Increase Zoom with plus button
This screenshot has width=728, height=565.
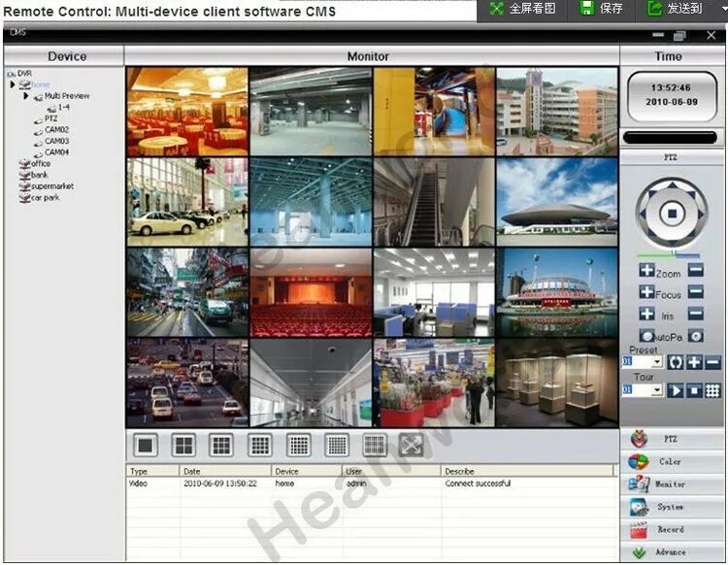[x=646, y=270]
